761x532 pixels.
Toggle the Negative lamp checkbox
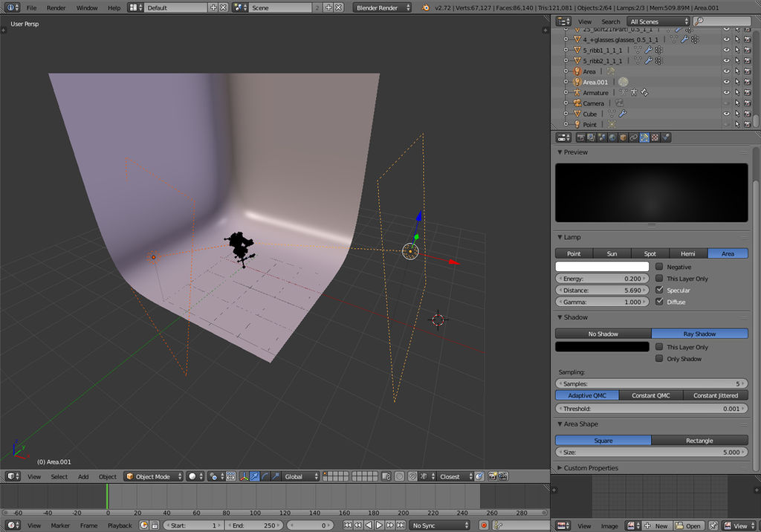click(659, 267)
